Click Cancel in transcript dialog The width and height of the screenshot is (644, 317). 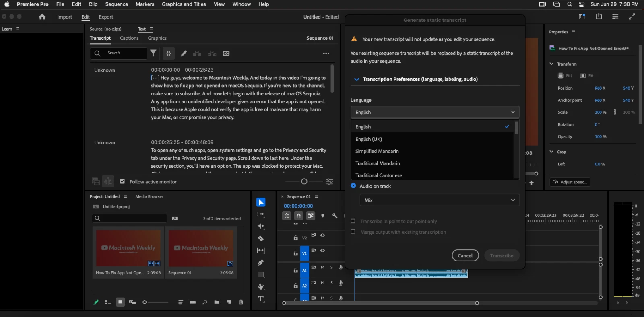[x=465, y=255]
